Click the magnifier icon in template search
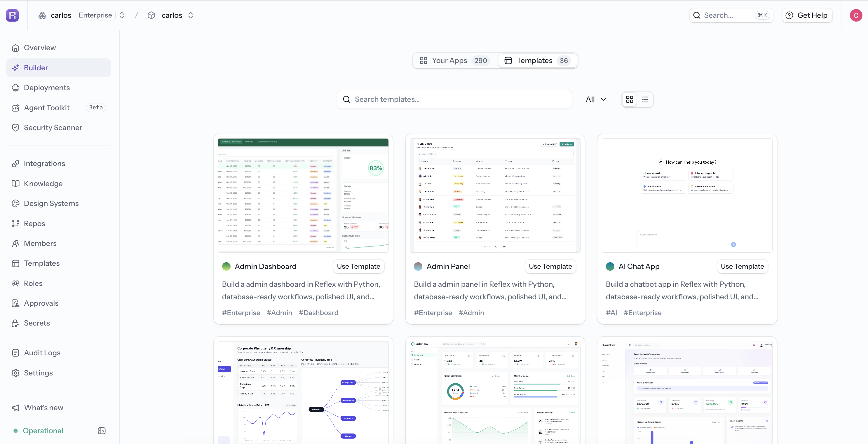Screen dimensions: 868x444 (x=346, y=99)
